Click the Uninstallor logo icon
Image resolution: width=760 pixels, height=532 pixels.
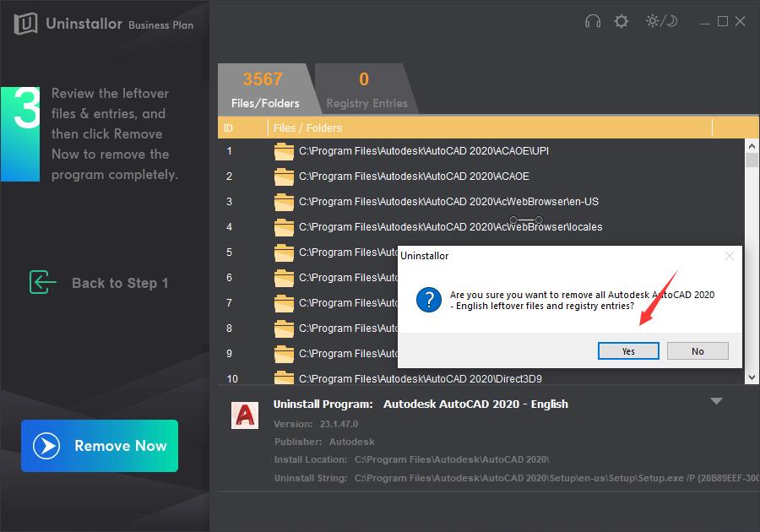[x=25, y=24]
